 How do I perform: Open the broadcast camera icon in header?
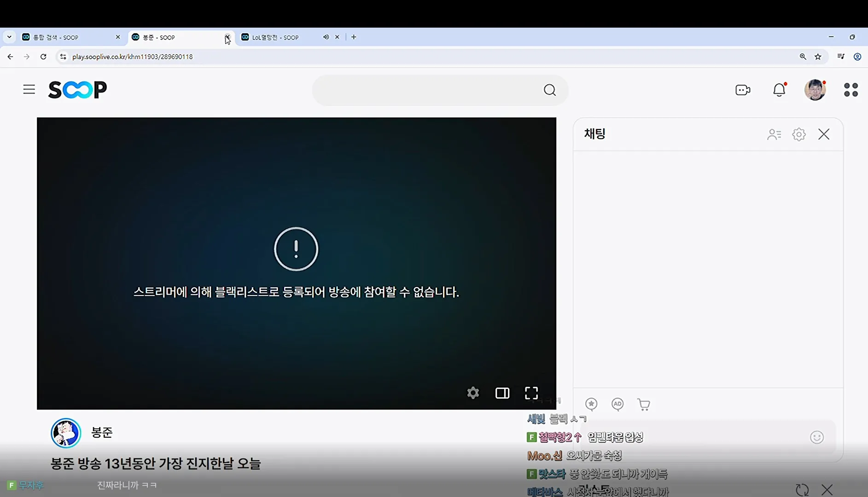click(x=743, y=90)
